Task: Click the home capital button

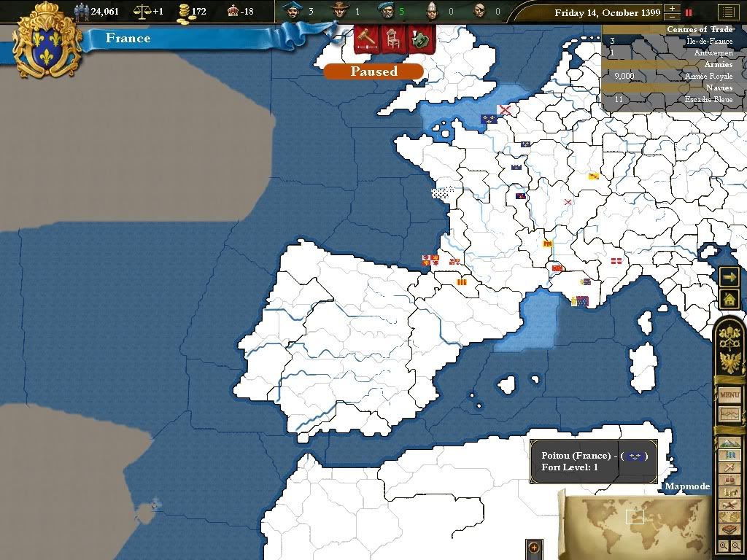Action: (729, 299)
